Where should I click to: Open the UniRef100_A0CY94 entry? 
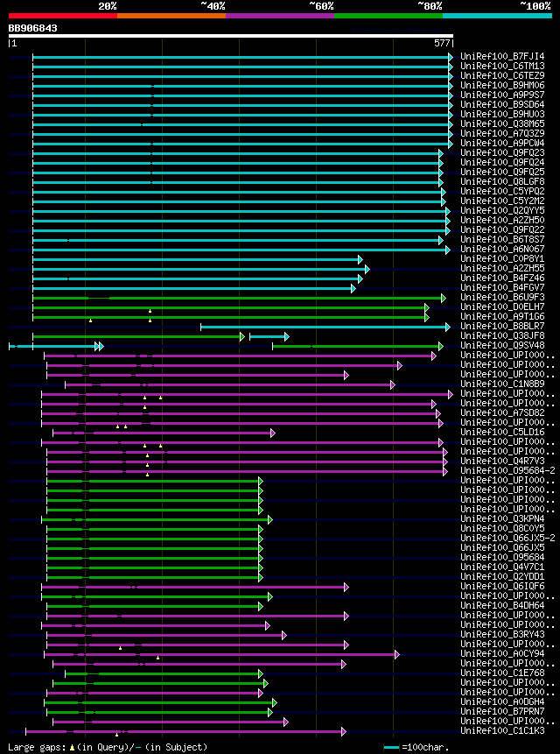coord(502,653)
